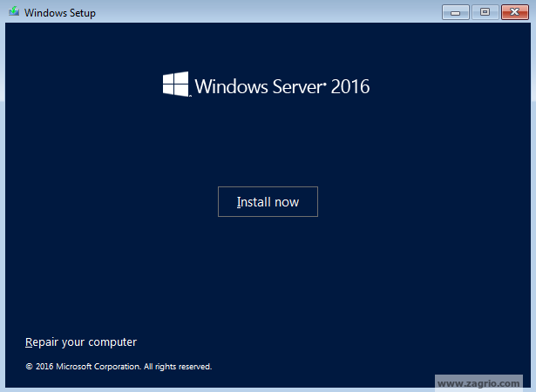The height and width of the screenshot is (392, 536).
Task: Click the Windows Setup title bar icon
Action: 14,12
